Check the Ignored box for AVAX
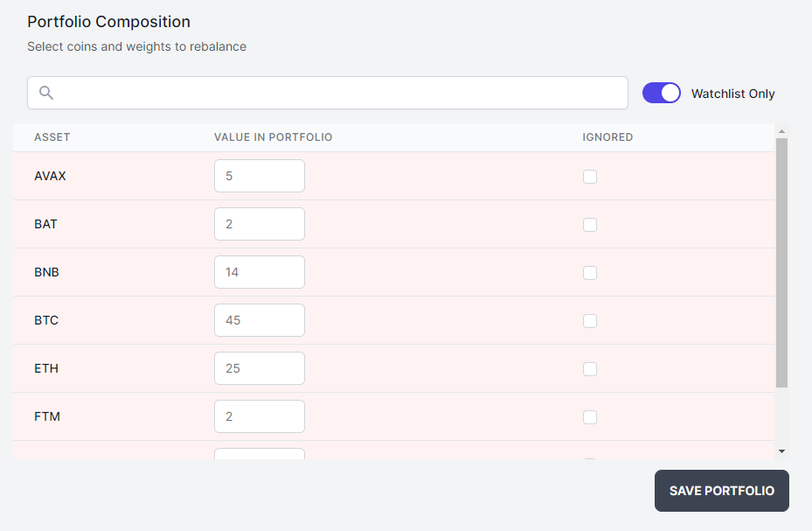Screen dimensions: 812x531 click(x=590, y=177)
